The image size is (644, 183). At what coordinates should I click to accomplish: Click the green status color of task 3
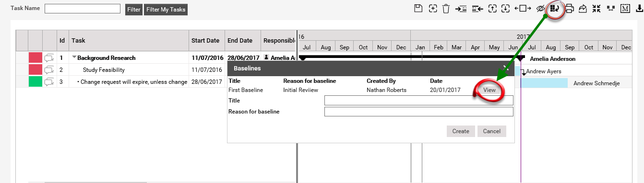36,82
